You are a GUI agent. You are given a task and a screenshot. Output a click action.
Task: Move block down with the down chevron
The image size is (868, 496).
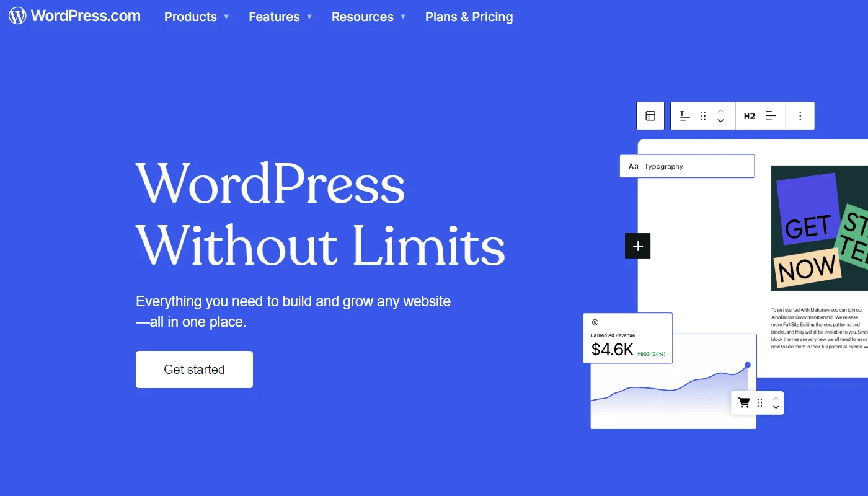coord(720,120)
